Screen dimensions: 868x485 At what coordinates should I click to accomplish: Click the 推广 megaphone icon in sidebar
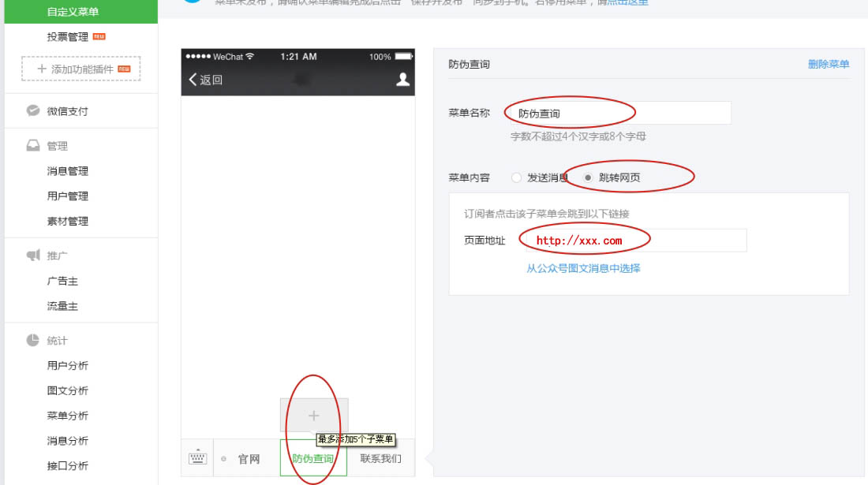click(33, 256)
